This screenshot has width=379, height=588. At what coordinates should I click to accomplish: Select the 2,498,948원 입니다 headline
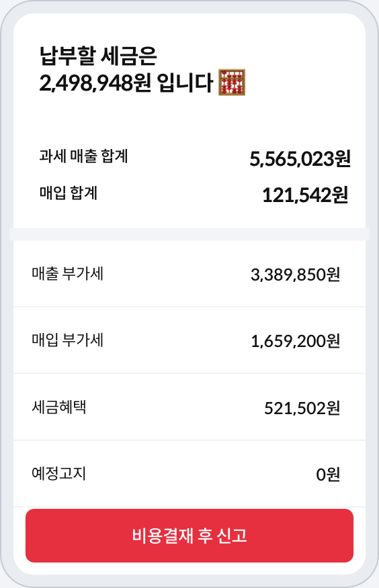[126, 83]
